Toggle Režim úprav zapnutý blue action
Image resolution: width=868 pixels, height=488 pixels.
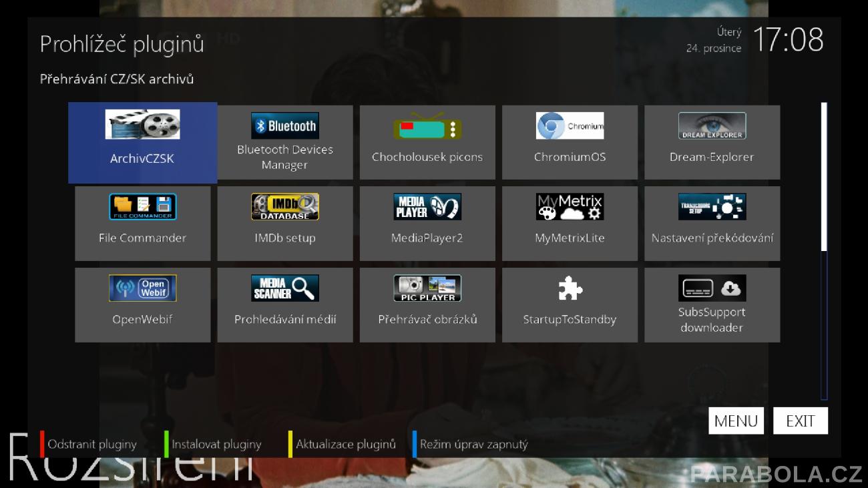pyautogui.click(x=470, y=444)
